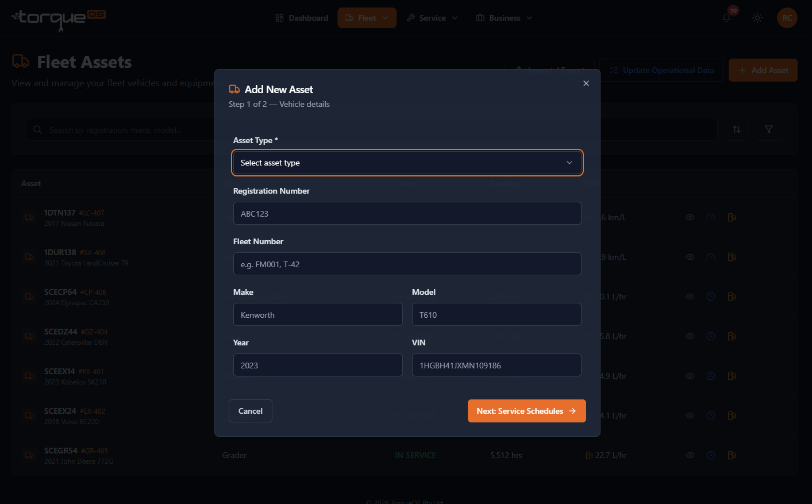Expand the Fleet menu chevron
The height and width of the screenshot is (504, 812).
click(x=386, y=18)
